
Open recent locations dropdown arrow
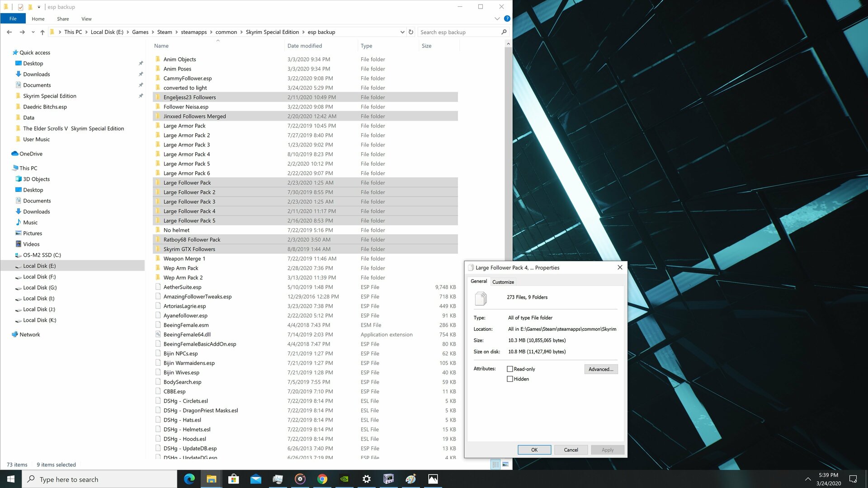(x=33, y=32)
